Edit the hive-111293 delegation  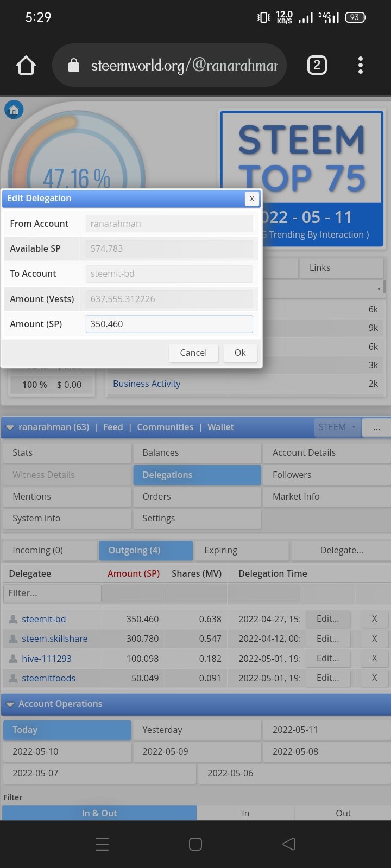coord(328,658)
